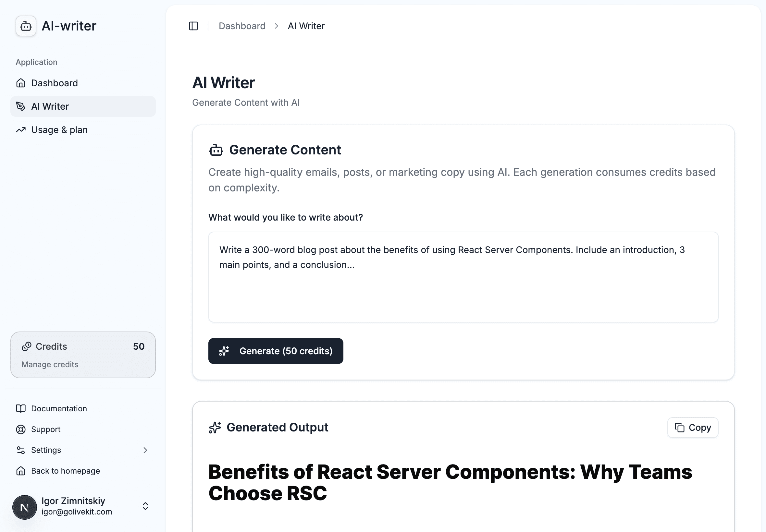The image size is (766, 532).
Task: Click the Igor Zimnitskiy account name
Action: (x=73, y=501)
